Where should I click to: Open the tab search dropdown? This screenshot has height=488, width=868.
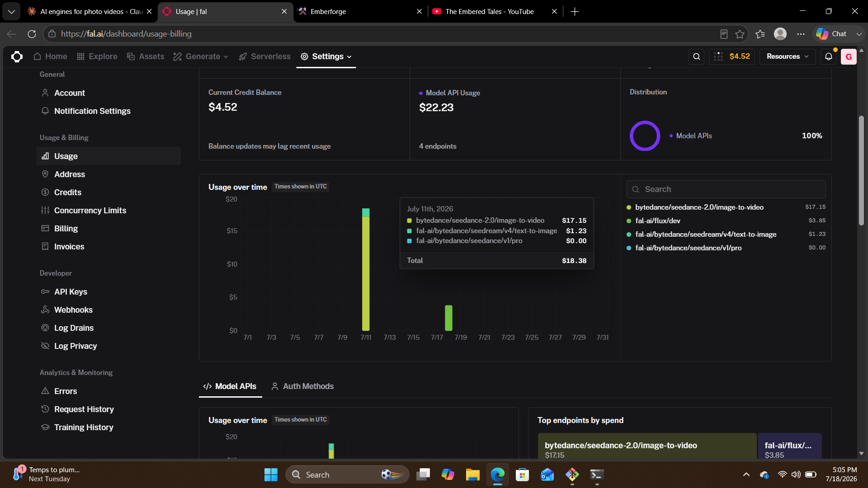11,12
